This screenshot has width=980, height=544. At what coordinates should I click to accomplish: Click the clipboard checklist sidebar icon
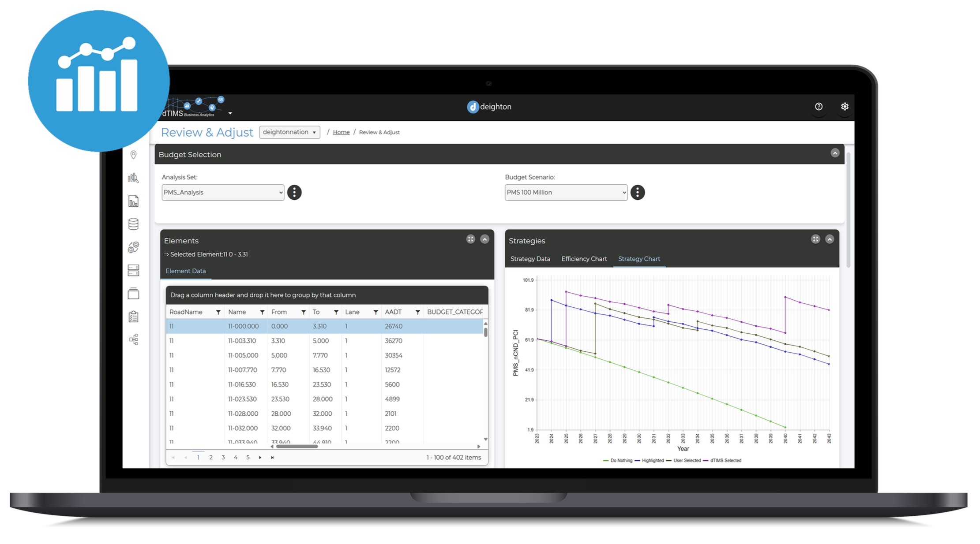pyautogui.click(x=133, y=317)
